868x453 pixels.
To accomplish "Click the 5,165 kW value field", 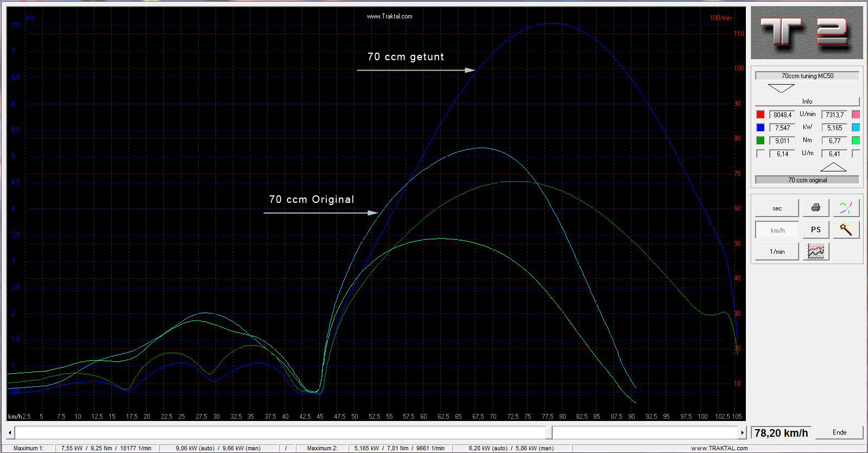I will [834, 127].
